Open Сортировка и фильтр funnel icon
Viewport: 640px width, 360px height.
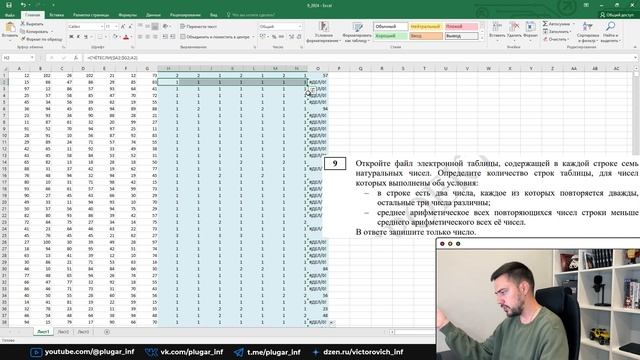[x=588, y=27]
